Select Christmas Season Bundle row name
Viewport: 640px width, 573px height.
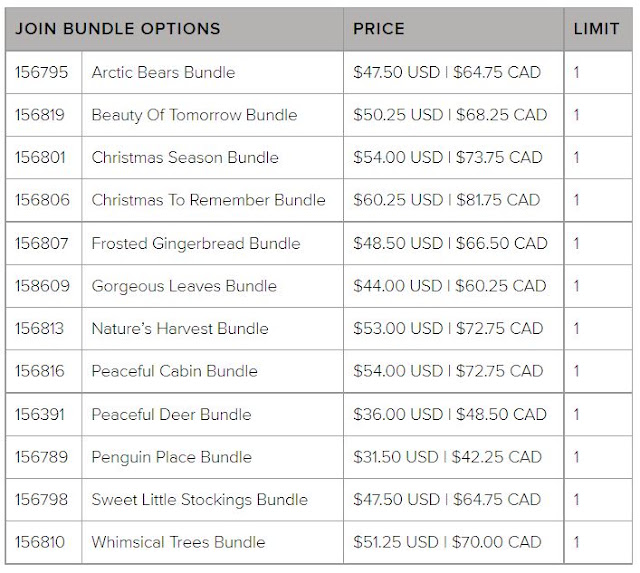[x=185, y=157]
